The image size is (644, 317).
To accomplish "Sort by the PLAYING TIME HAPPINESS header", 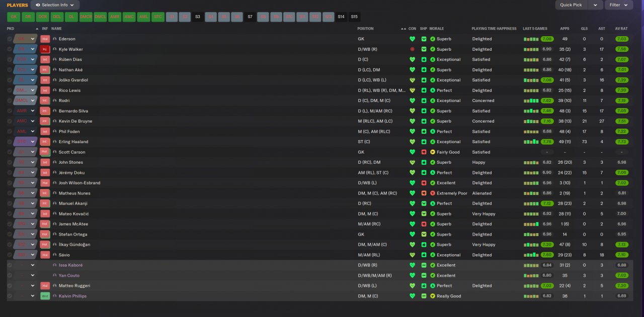I will pyautogui.click(x=494, y=29).
